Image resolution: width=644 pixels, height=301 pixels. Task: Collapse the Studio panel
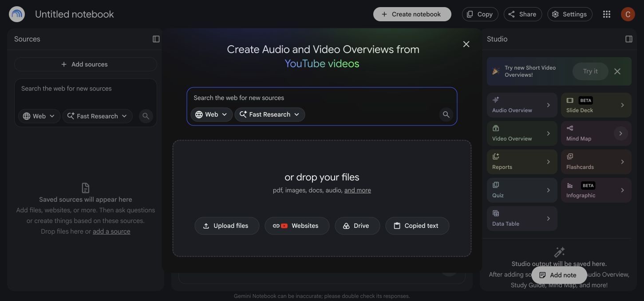[629, 39]
